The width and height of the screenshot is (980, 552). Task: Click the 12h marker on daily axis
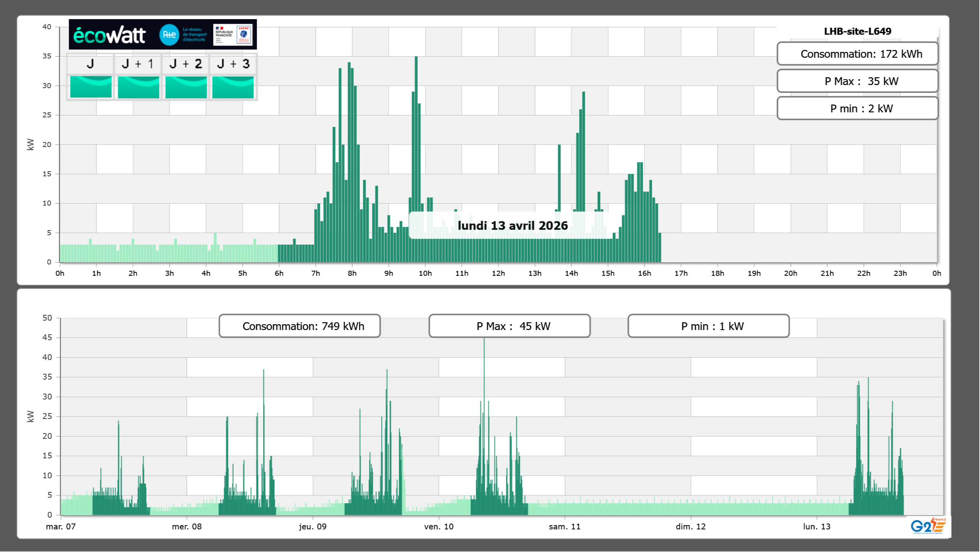(x=498, y=273)
